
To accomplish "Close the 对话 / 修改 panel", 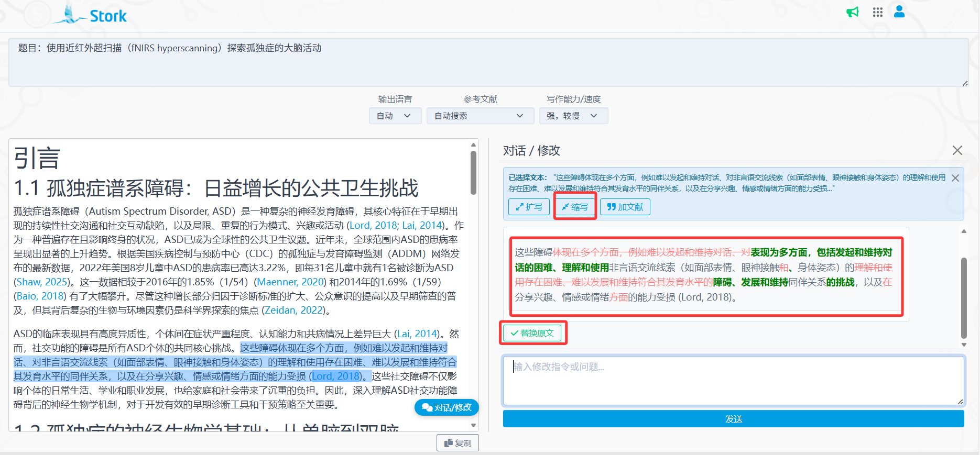I will click(x=957, y=151).
